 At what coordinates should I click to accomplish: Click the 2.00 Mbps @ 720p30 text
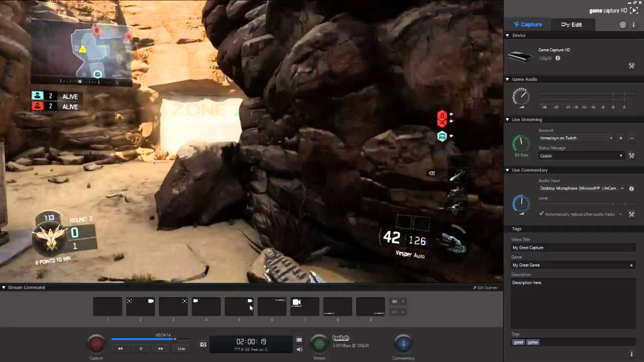(x=351, y=345)
